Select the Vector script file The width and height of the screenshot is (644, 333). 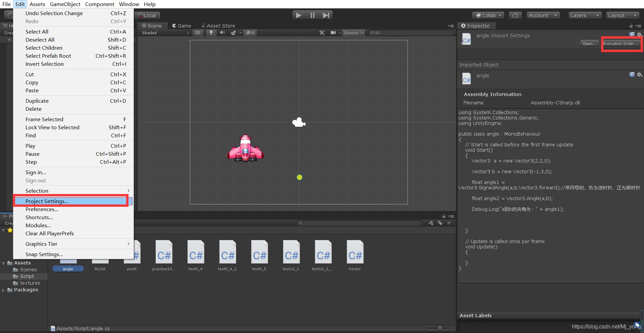[355, 255]
